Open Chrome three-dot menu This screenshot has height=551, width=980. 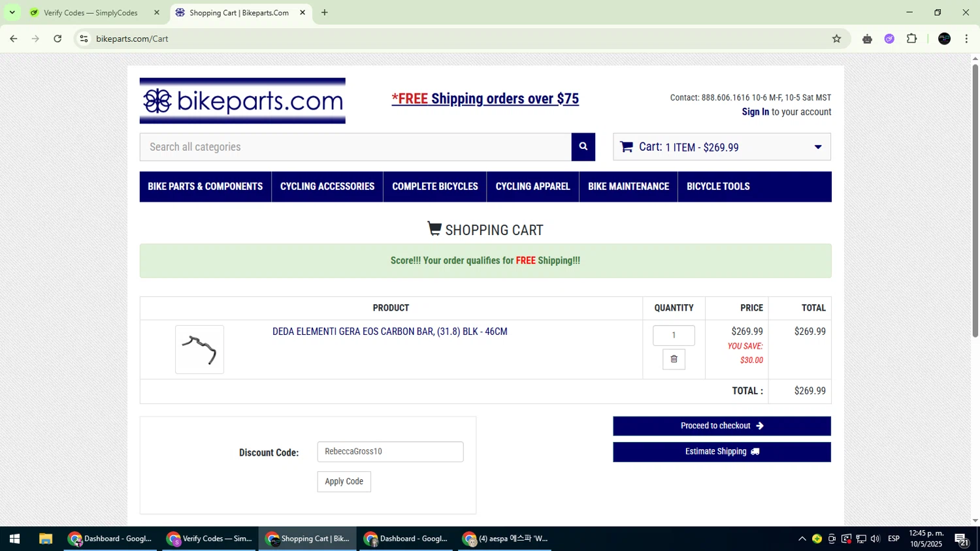[x=966, y=39]
